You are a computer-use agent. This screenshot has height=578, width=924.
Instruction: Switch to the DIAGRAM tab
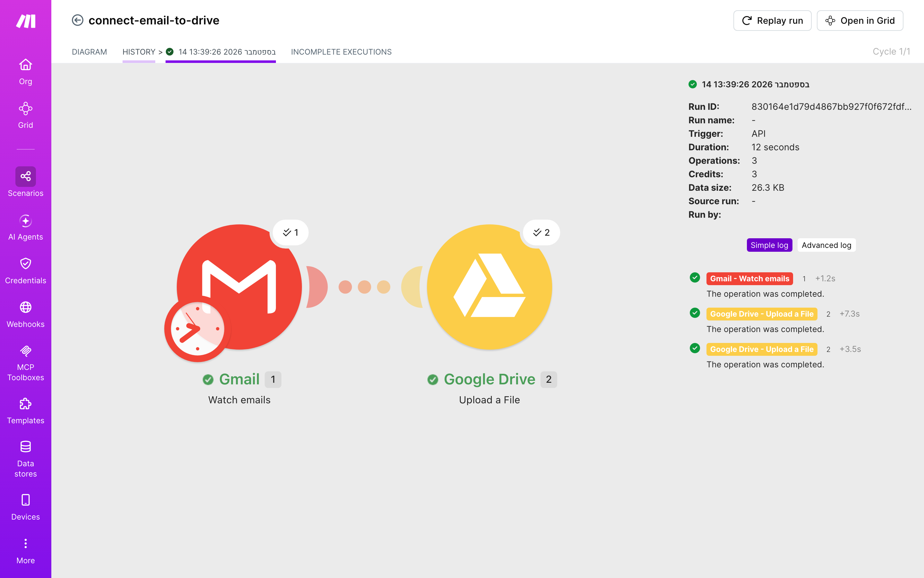point(89,52)
